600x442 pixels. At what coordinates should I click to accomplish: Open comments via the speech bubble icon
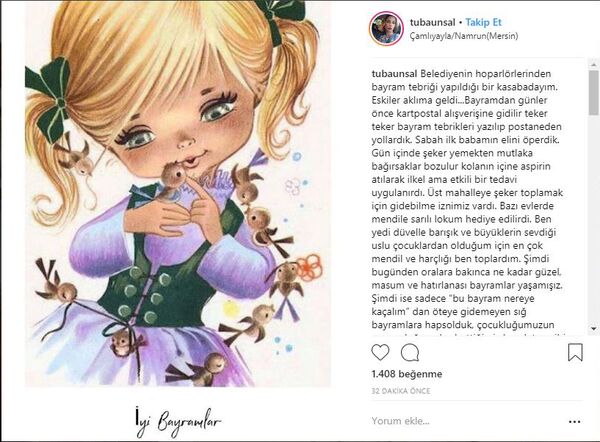click(x=410, y=352)
